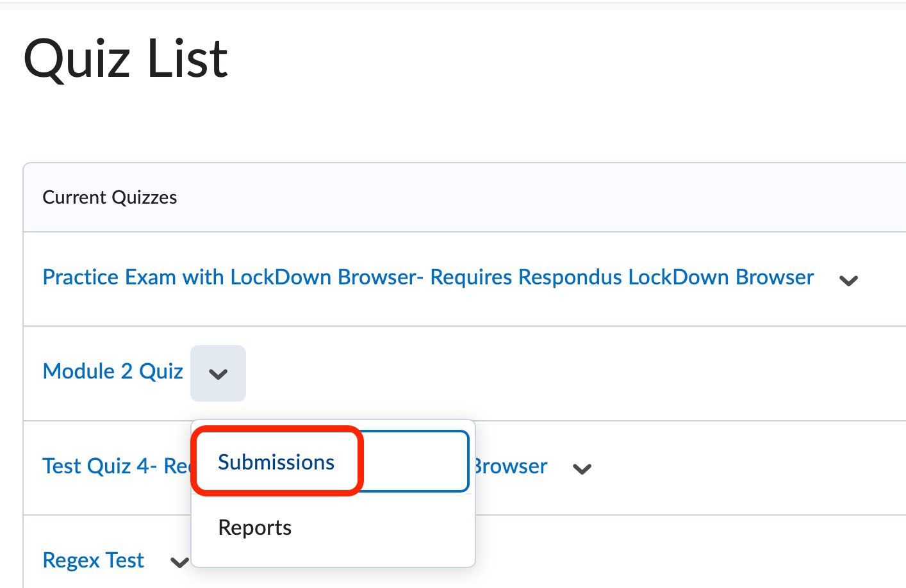Open the Module 2 Quiz
Image resolution: width=906 pixels, height=588 pixels.
coord(113,371)
